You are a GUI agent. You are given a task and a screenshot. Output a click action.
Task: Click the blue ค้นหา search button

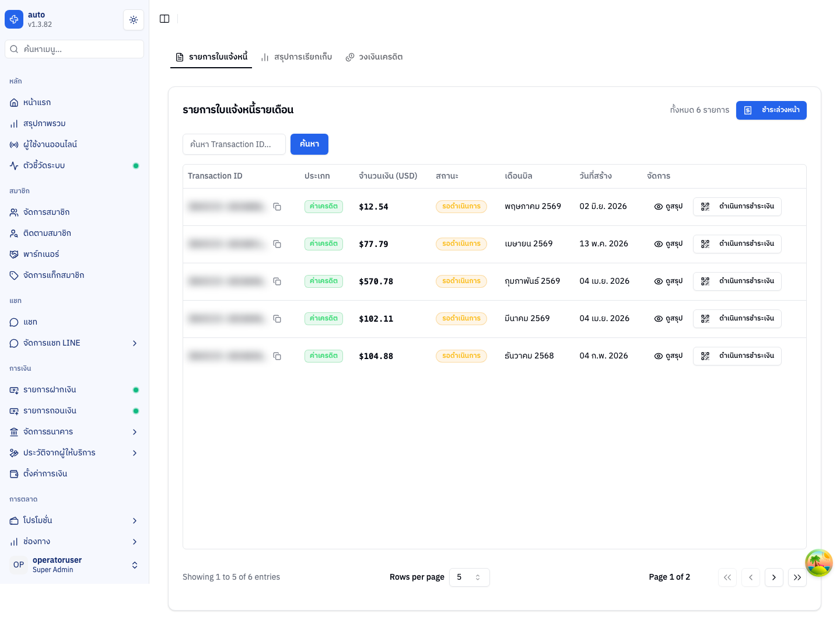click(309, 144)
